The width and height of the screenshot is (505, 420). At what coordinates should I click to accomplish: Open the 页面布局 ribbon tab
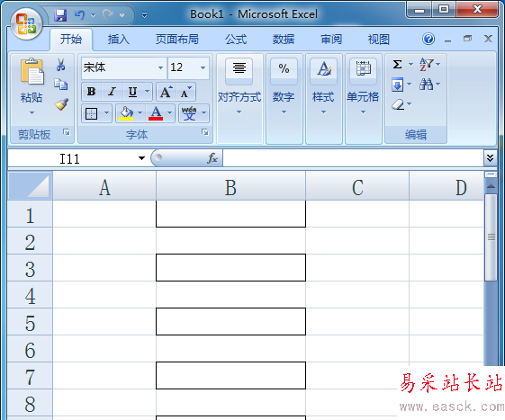[x=177, y=40]
